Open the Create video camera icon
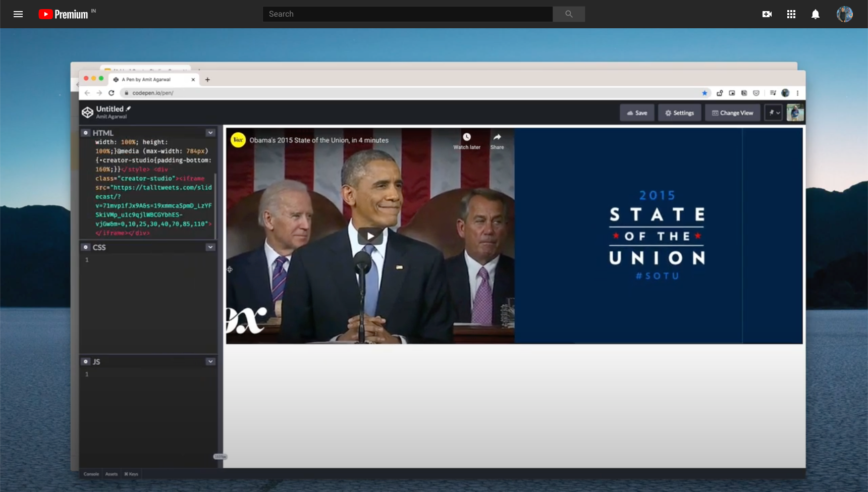Screen dimensions: 868x492 (767, 14)
